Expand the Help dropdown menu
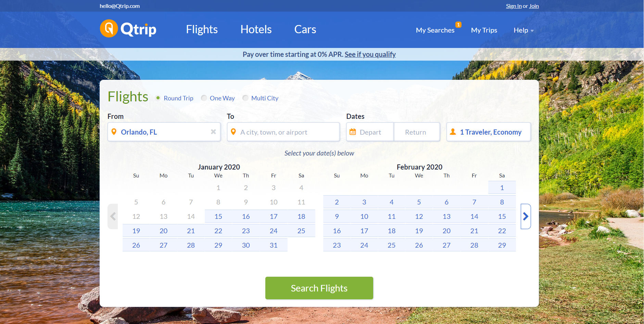The image size is (644, 324). tap(523, 30)
